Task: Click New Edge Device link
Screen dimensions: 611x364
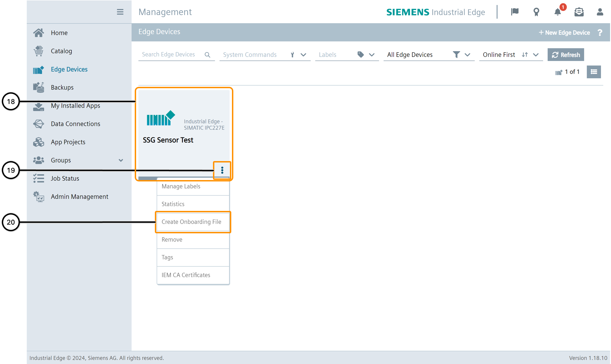Action: click(564, 33)
